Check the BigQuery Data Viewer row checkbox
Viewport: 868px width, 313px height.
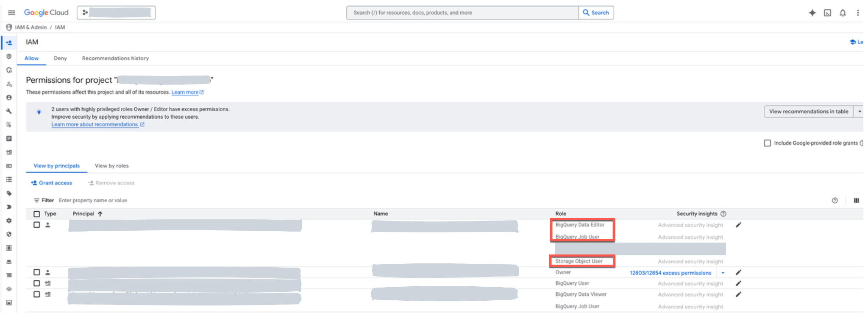coord(37,294)
